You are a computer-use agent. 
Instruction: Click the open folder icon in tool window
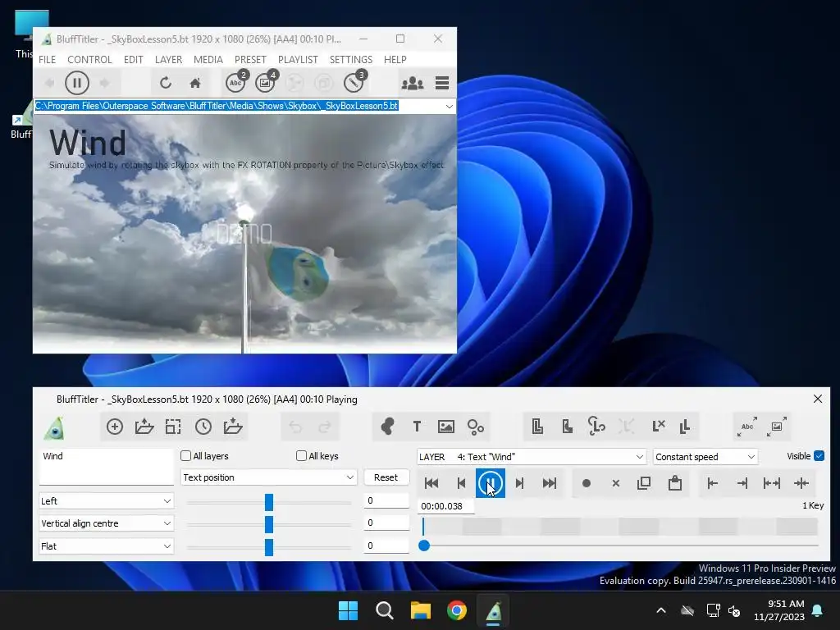click(144, 427)
